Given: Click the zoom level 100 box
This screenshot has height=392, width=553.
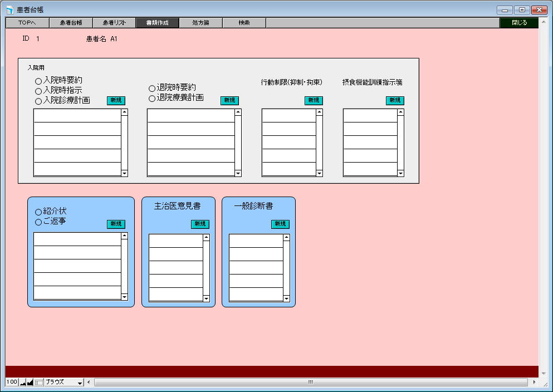Looking at the screenshot, I should tap(12, 382).
